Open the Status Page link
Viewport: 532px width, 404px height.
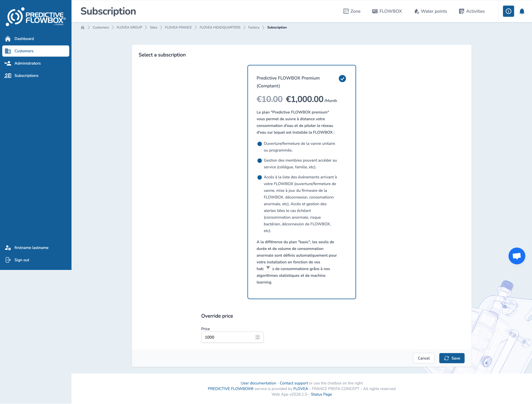tap(321, 394)
